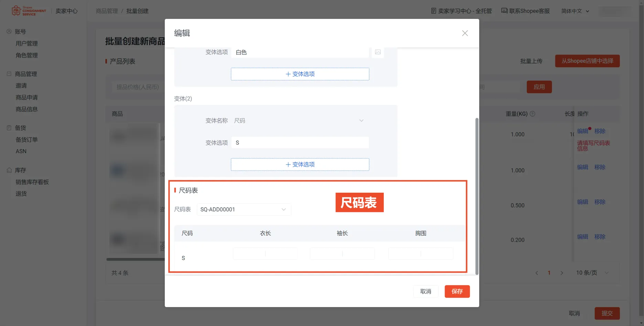Click the previous page arrow in pagination
Image resolution: width=644 pixels, height=326 pixels.
pyautogui.click(x=537, y=273)
